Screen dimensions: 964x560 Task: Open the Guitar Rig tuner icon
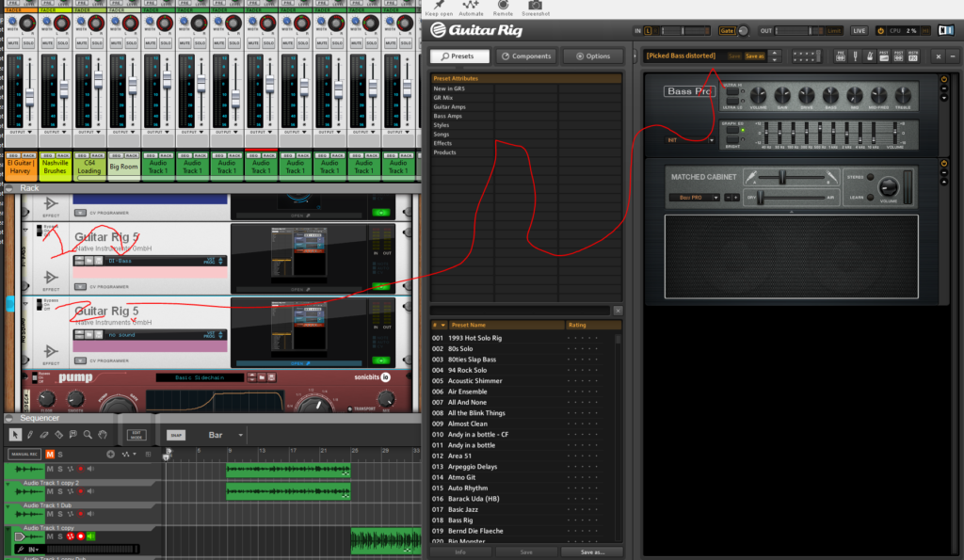(855, 56)
